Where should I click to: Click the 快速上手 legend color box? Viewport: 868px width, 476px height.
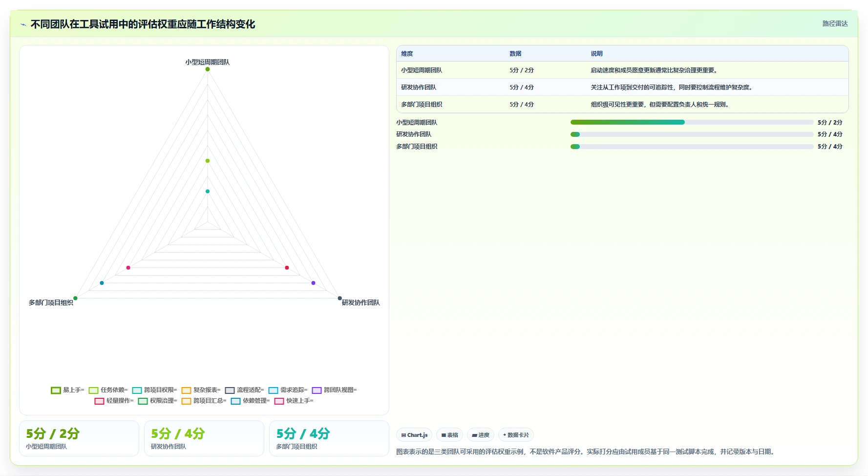[279, 401]
